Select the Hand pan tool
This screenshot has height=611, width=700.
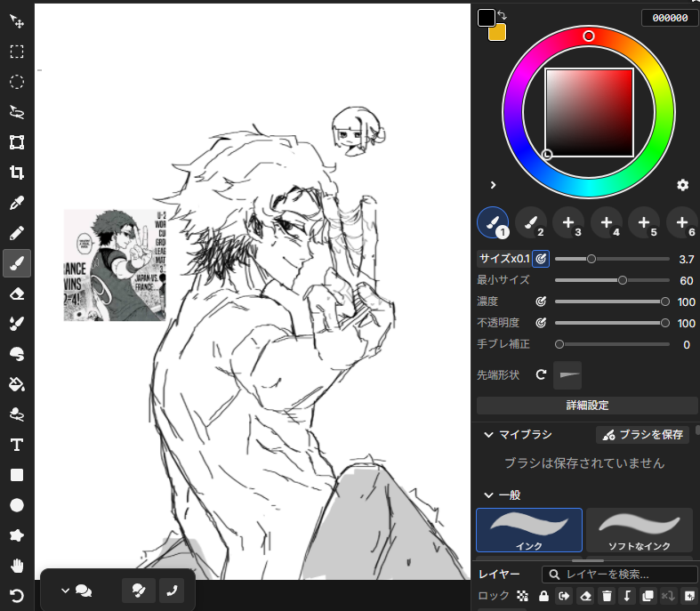click(17, 566)
